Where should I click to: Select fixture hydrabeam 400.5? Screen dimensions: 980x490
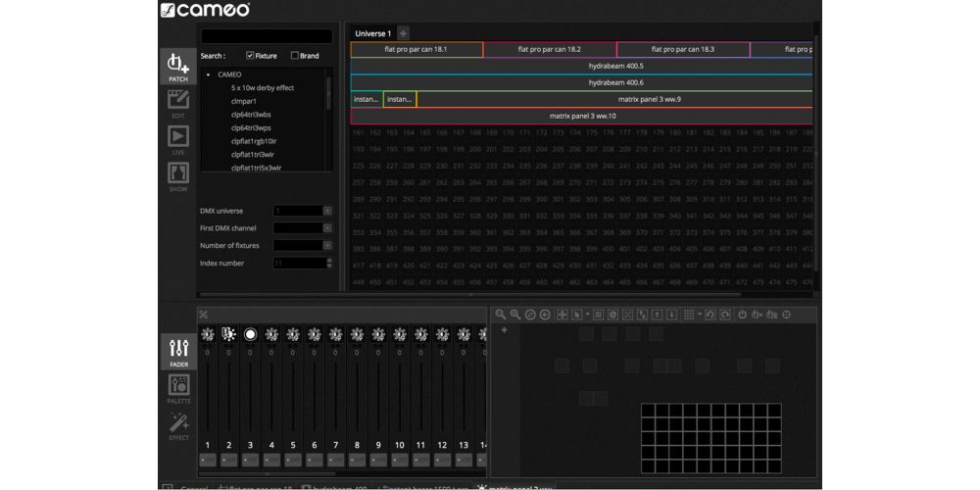click(581, 66)
